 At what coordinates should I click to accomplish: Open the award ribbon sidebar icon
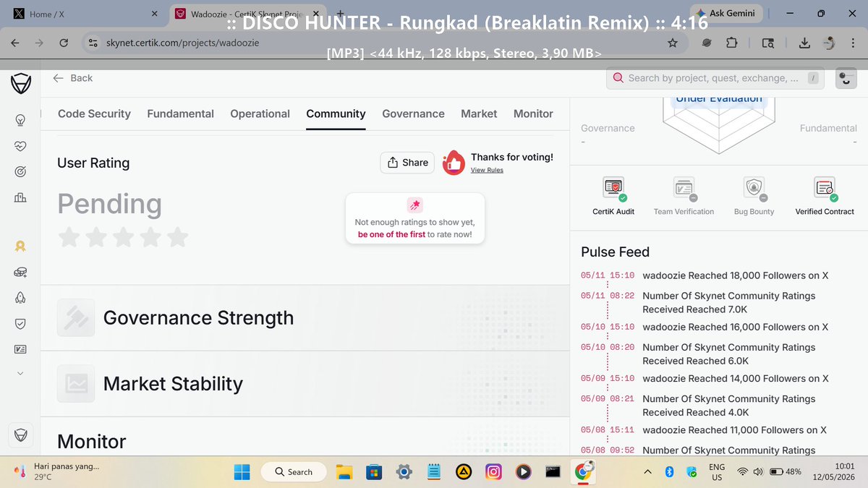(x=20, y=247)
